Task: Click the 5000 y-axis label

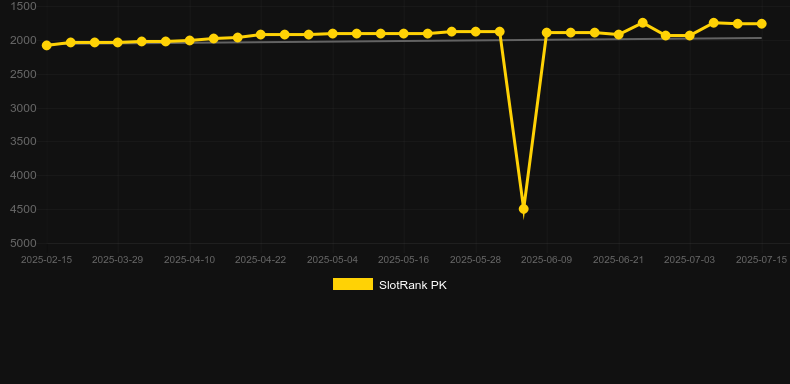Action: pyautogui.click(x=24, y=243)
